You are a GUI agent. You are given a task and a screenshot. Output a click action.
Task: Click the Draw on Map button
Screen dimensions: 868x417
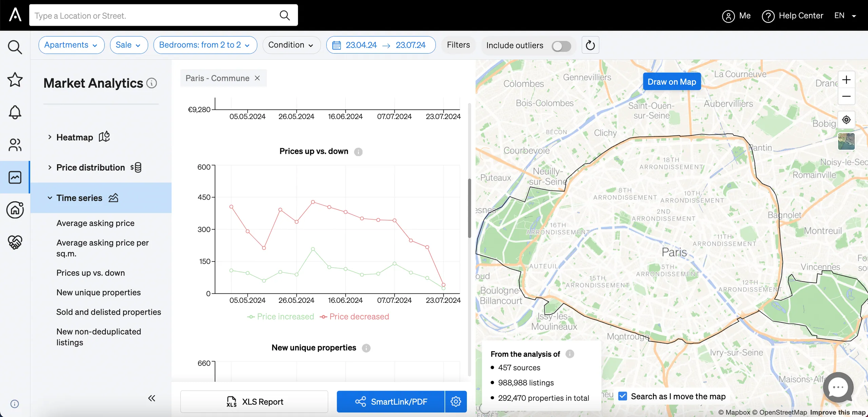pyautogui.click(x=672, y=82)
